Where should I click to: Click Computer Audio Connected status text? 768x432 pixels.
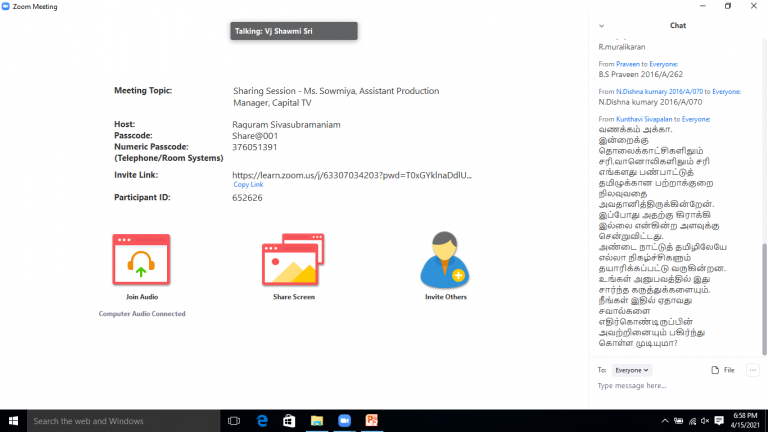click(142, 314)
